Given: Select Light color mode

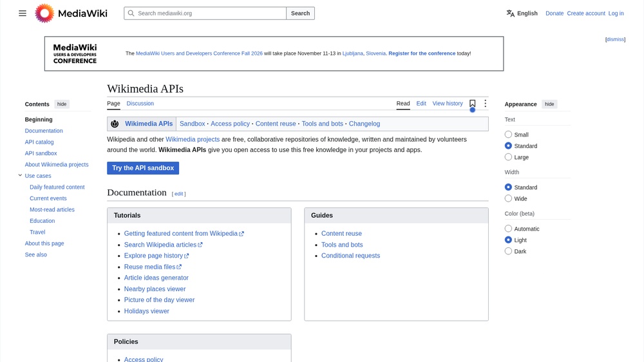Looking at the screenshot, I should [x=508, y=240].
